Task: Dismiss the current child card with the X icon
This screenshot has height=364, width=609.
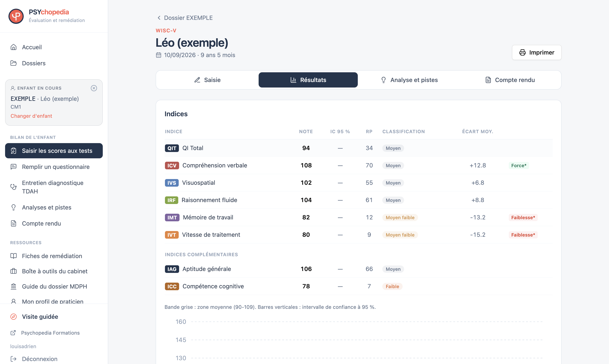Action: point(94,88)
